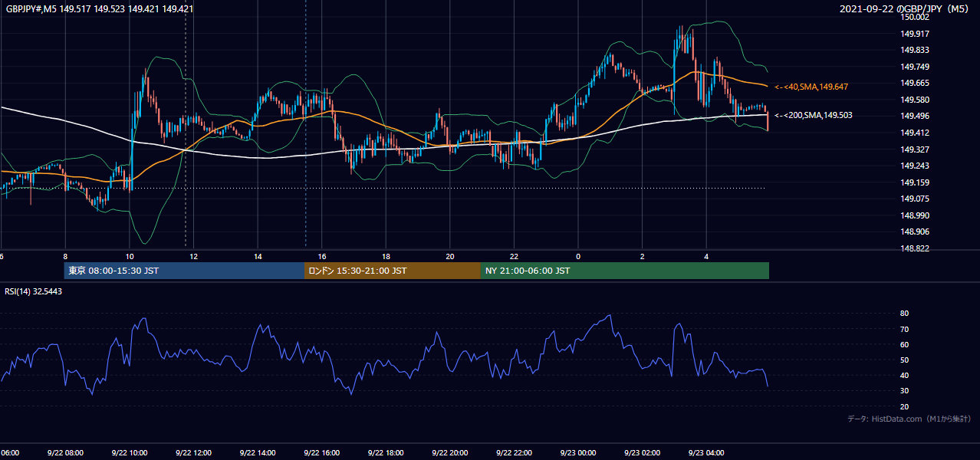Click the bottom date label 9/22 12:00
The width and height of the screenshot is (980, 460).
tap(193, 453)
